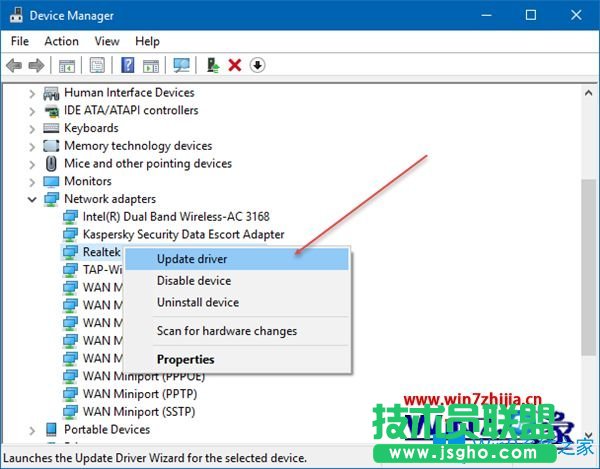
Task: Click the Realtek adapter icon
Action: click(x=70, y=252)
